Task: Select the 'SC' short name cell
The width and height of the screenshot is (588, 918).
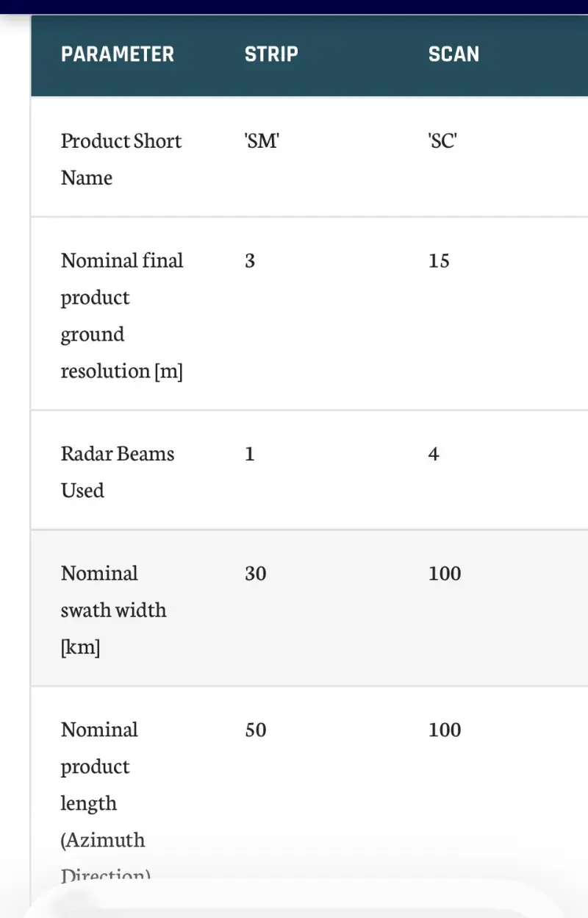Action: 442,141
